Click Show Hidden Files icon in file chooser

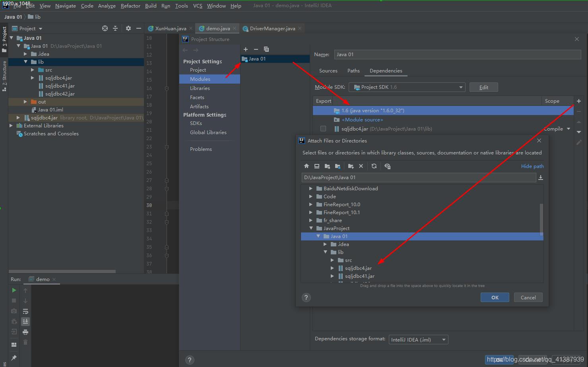click(x=388, y=166)
